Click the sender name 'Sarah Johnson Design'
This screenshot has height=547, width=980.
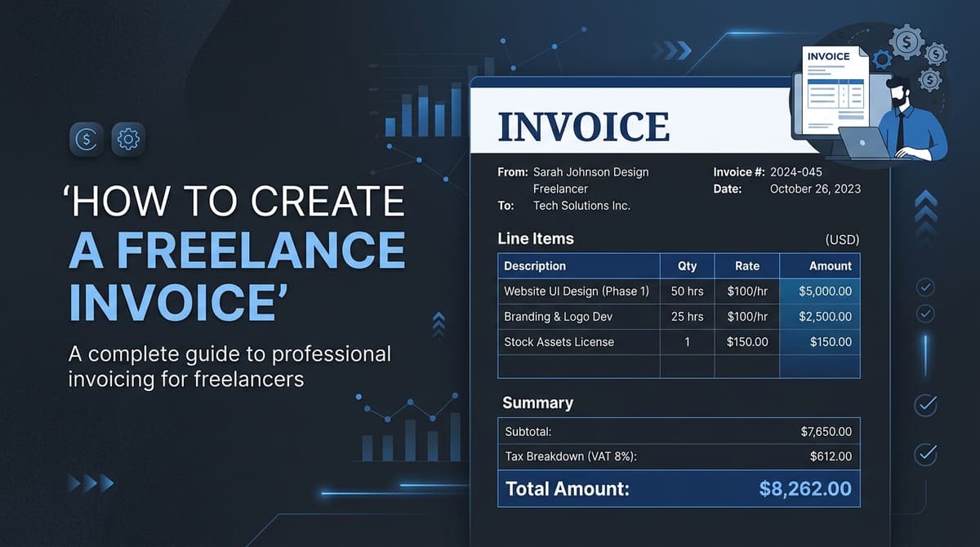[590, 172]
